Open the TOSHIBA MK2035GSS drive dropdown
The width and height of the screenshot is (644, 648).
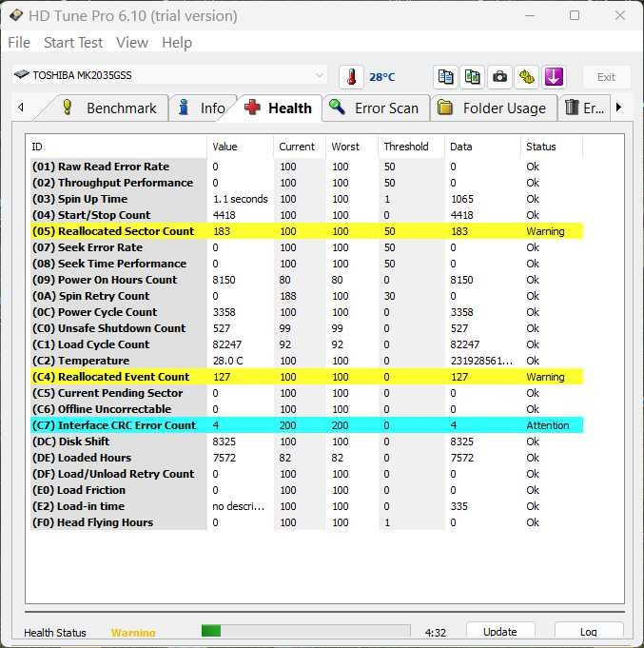click(169, 75)
